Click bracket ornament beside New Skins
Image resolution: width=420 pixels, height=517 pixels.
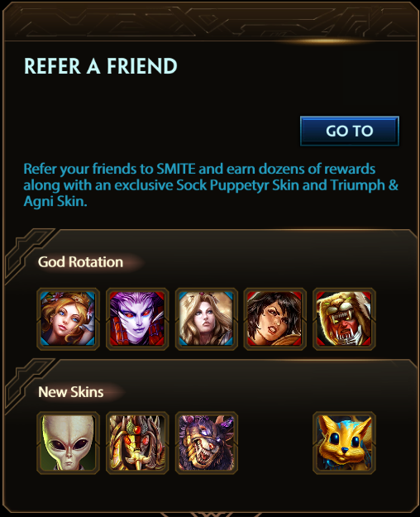(x=28, y=385)
